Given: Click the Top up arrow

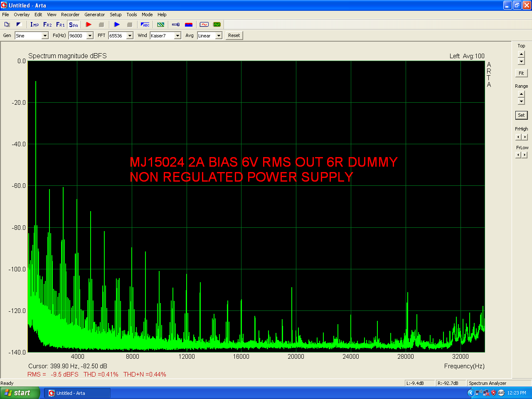Looking at the screenshot, I should [521, 54].
